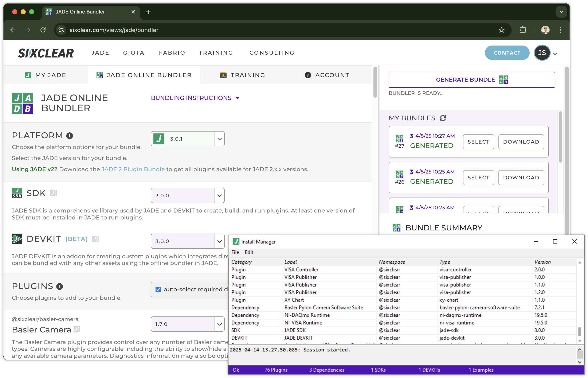Open Chrome's three-dot menu

561,30
